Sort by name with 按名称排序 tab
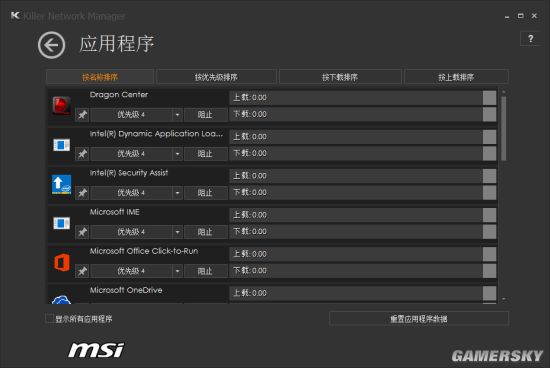 (100, 77)
